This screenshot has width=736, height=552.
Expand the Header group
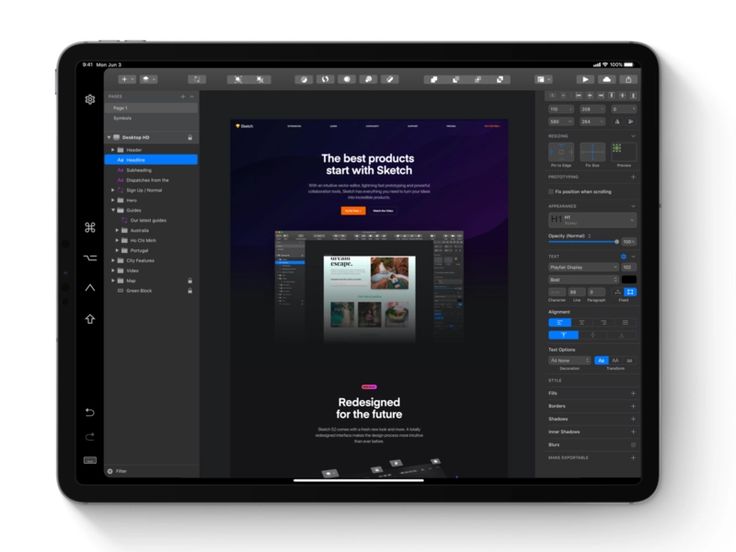point(113,150)
